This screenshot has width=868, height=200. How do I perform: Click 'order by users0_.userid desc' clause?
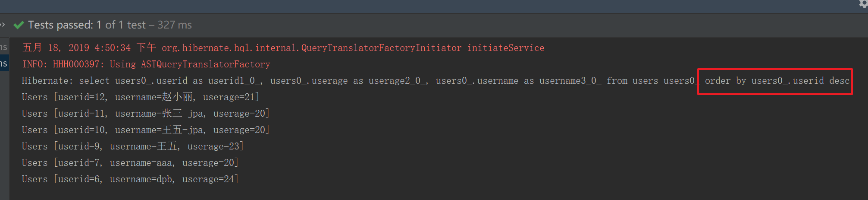777,81
